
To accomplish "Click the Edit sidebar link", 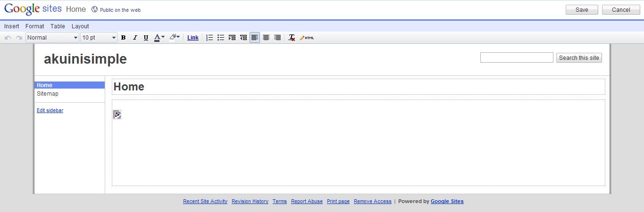I will 50,111.
